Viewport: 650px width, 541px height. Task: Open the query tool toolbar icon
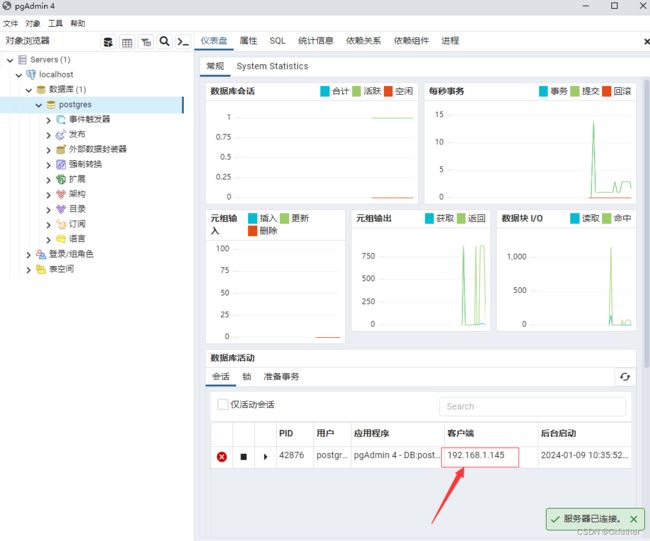click(x=108, y=42)
